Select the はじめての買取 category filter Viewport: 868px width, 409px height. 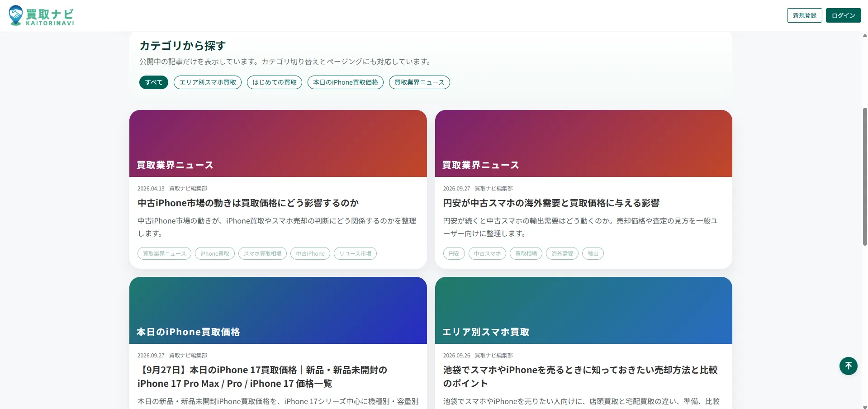click(275, 82)
